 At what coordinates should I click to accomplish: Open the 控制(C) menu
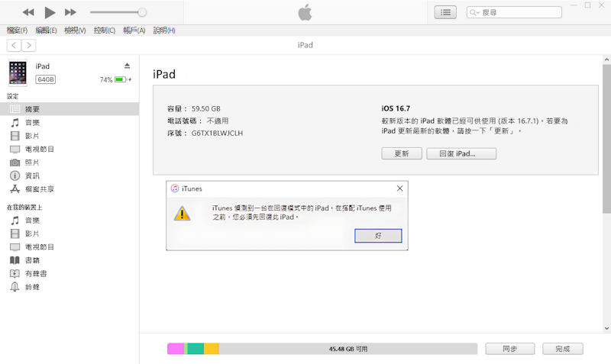[x=105, y=31]
